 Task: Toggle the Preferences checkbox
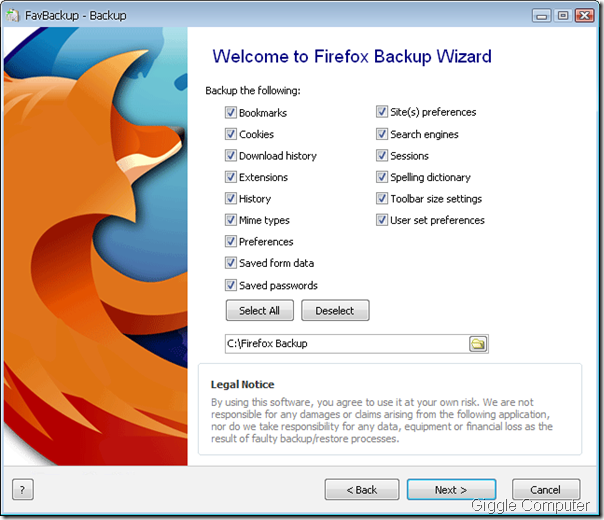[230, 242]
